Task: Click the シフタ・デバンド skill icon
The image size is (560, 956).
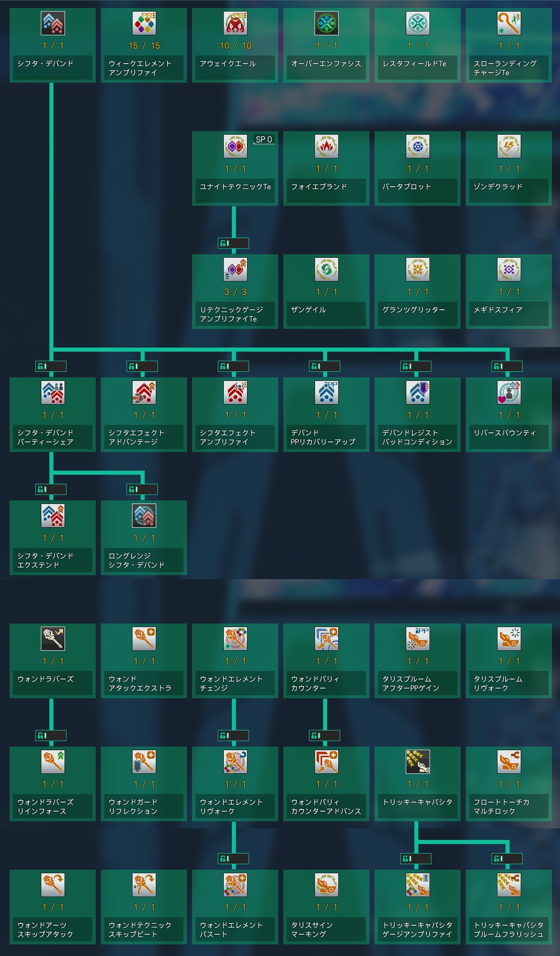Action: pos(53,23)
